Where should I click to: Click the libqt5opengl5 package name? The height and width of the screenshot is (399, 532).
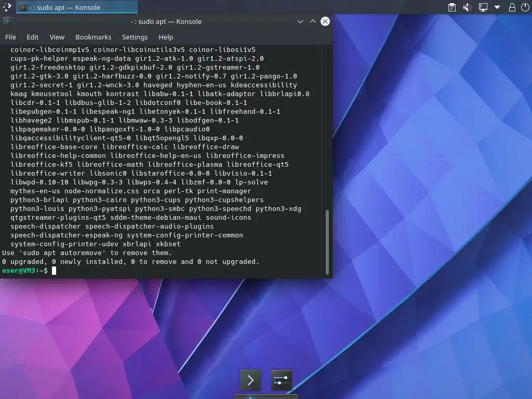click(162, 138)
